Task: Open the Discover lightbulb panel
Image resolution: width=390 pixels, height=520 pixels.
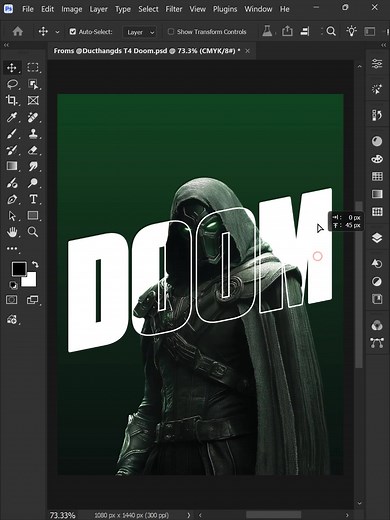Action: [x=351, y=31]
